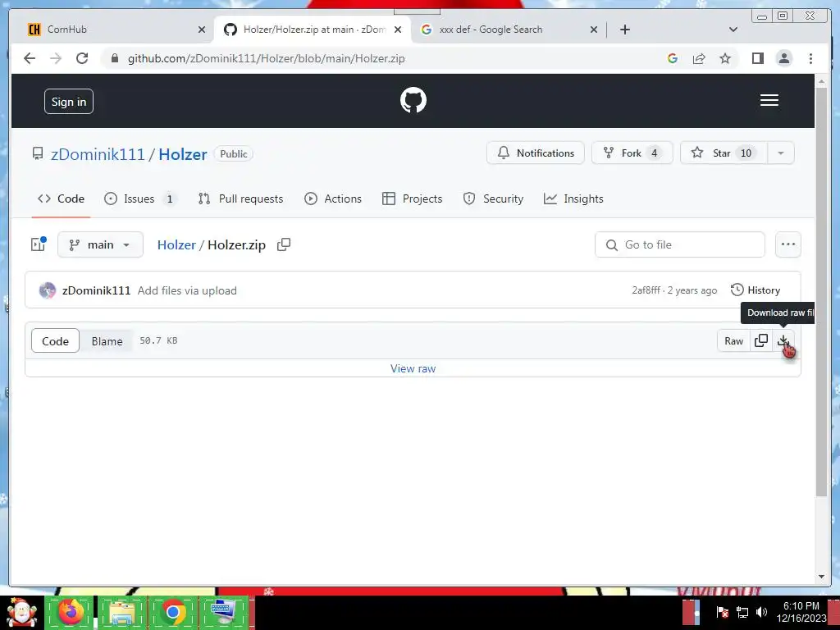
Task: Focus the Go to file search field
Action: [680, 244]
